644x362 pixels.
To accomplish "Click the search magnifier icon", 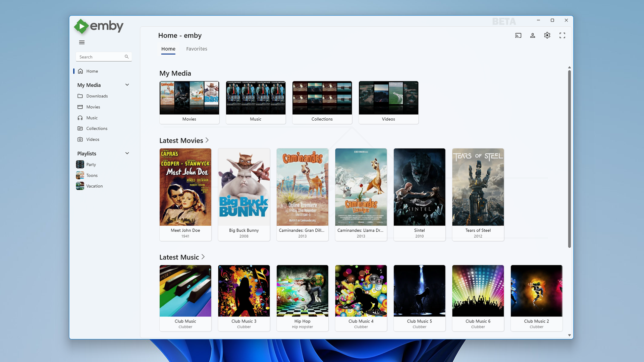I will 126,57.
